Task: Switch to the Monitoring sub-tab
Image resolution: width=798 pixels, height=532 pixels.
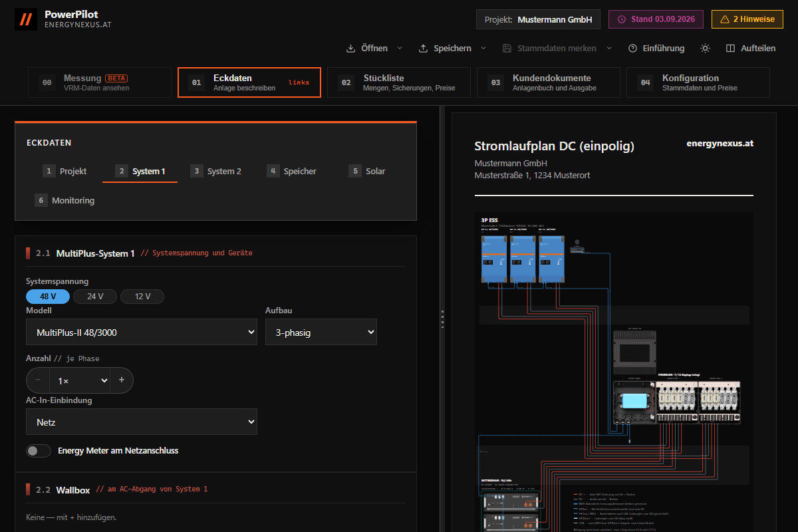Action: click(65, 200)
